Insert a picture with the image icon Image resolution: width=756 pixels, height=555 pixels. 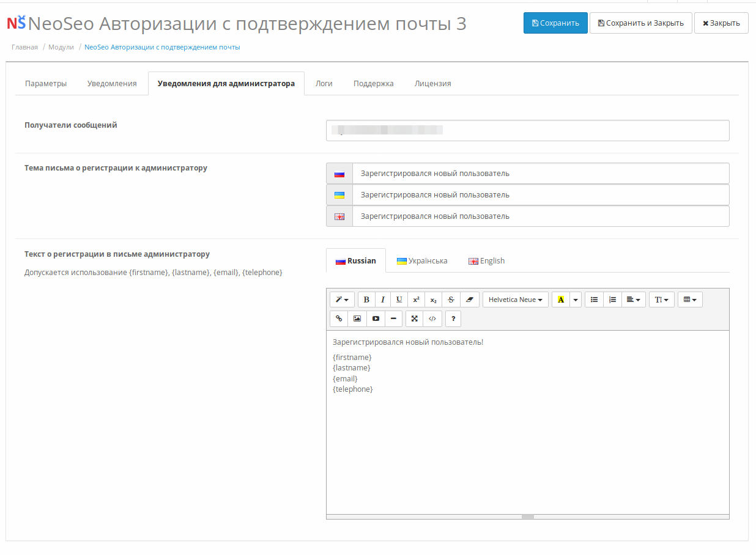(357, 318)
